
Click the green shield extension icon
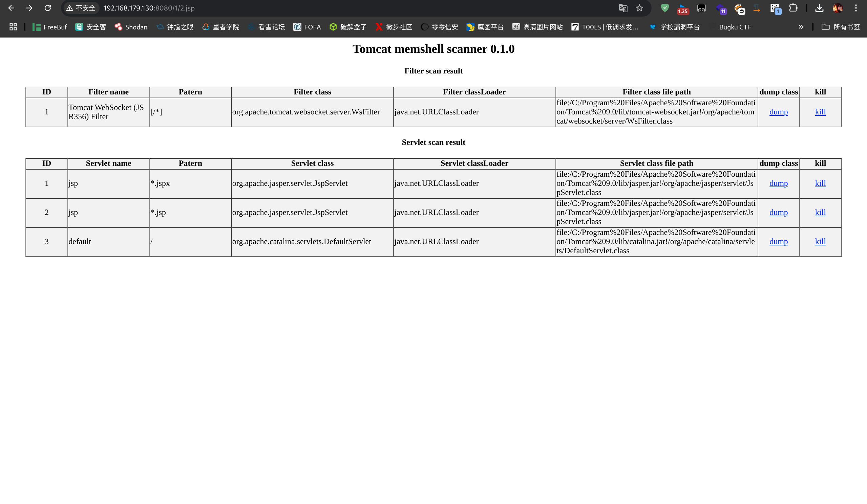(x=665, y=8)
